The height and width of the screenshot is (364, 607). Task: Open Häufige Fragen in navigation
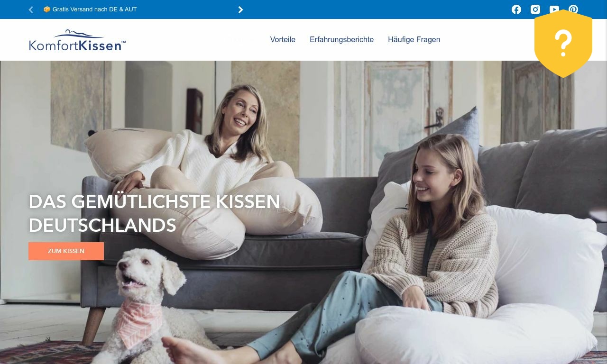coord(414,40)
